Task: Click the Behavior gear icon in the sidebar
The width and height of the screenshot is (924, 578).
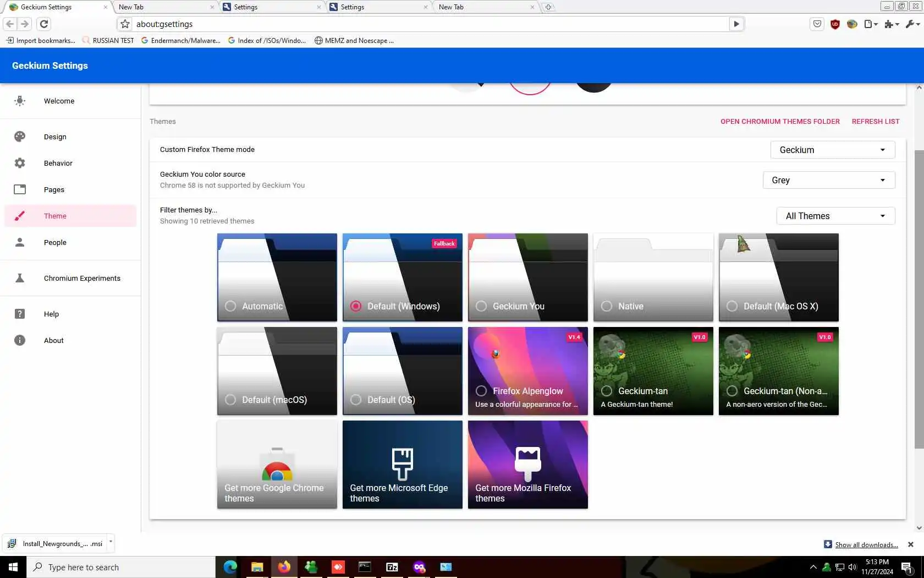Action: pyautogui.click(x=20, y=163)
